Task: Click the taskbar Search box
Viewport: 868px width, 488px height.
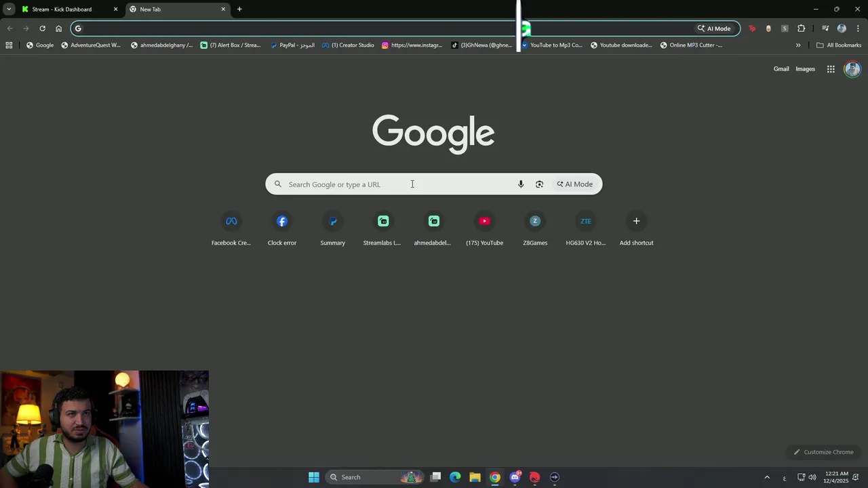Action: click(375, 477)
